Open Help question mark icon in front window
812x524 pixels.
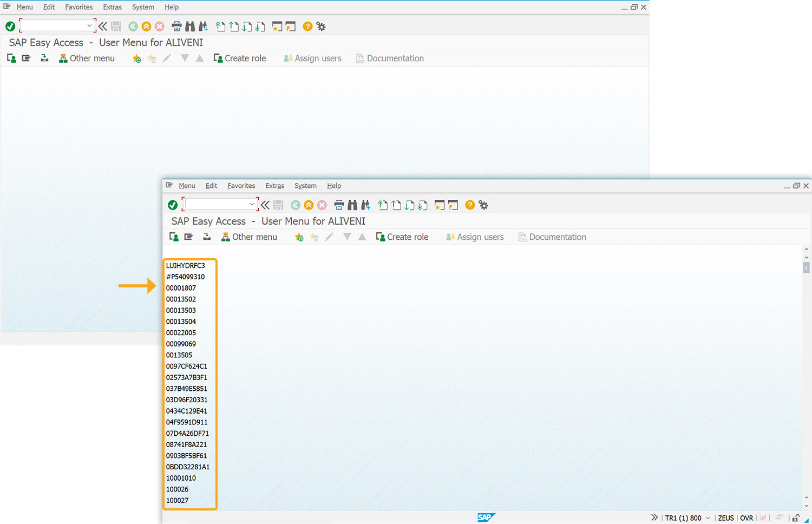pyautogui.click(x=470, y=205)
